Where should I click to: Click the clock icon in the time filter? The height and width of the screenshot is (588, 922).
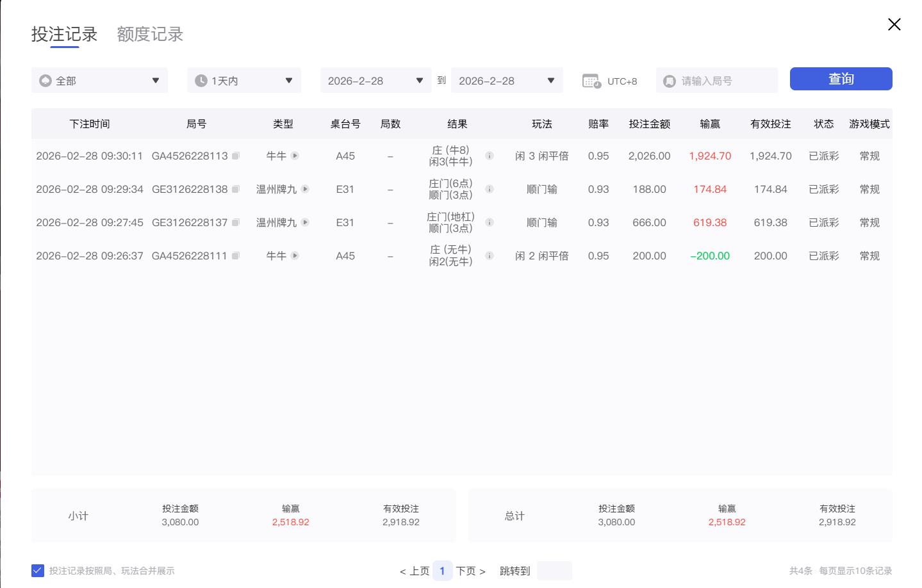pos(201,80)
